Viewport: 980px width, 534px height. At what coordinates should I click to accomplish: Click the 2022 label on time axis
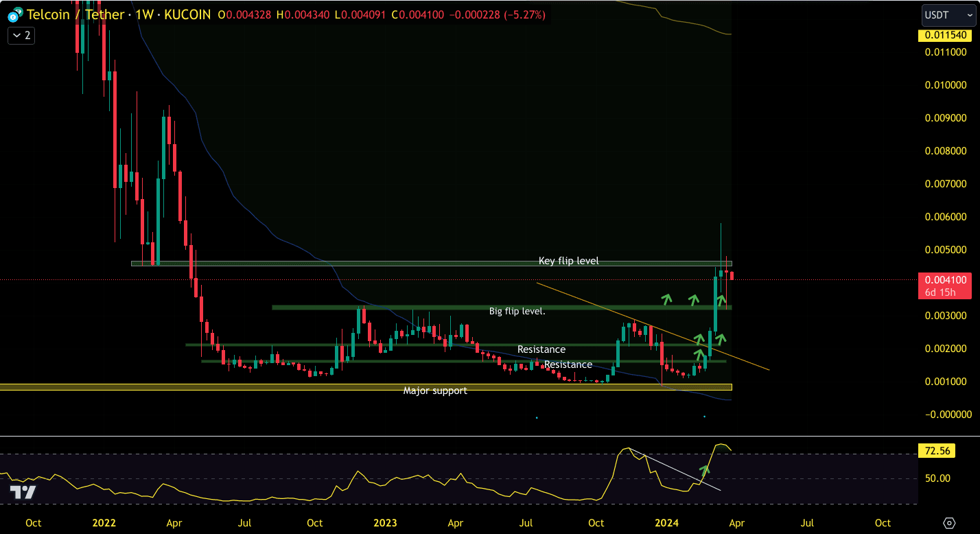pyautogui.click(x=104, y=523)
